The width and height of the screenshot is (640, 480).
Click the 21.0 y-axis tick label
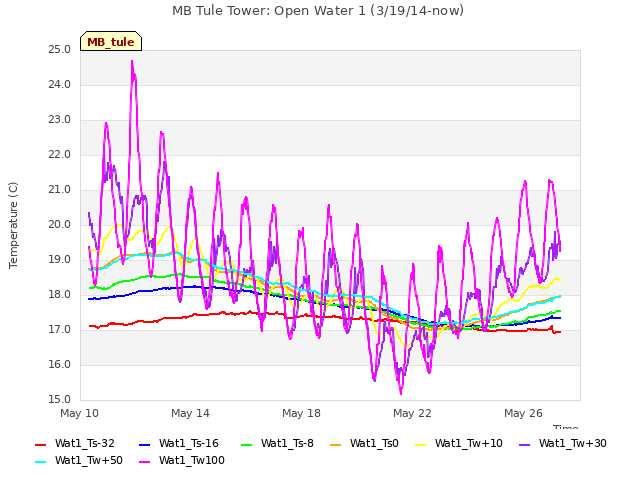(60, 190)
